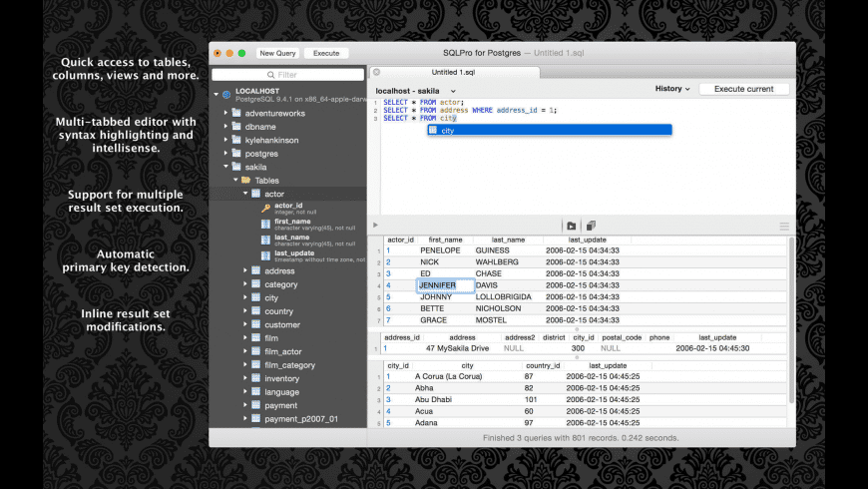
Task: Collapse the actor table
Action: point(245,194)
